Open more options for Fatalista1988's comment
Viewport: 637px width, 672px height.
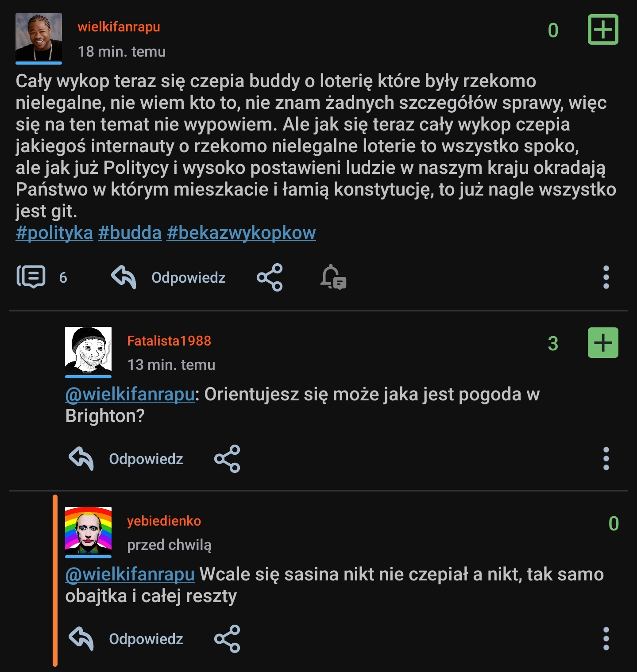(606, 458)
